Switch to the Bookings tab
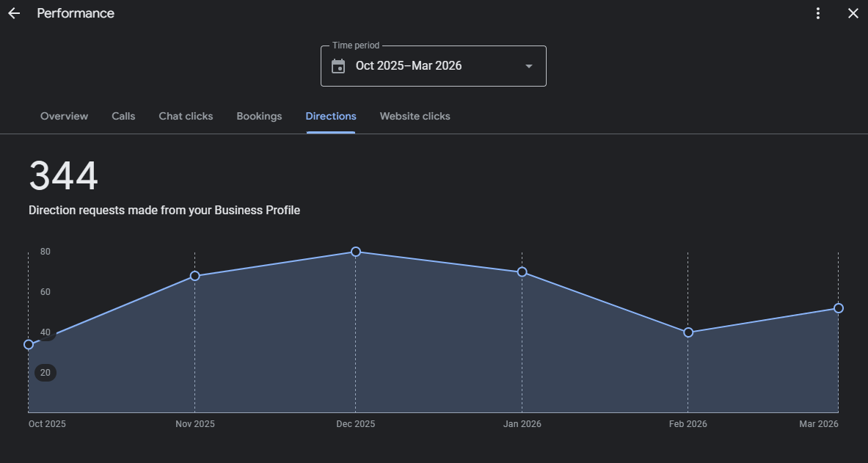Viewport: 868px width, 463px height. point(259,116)
